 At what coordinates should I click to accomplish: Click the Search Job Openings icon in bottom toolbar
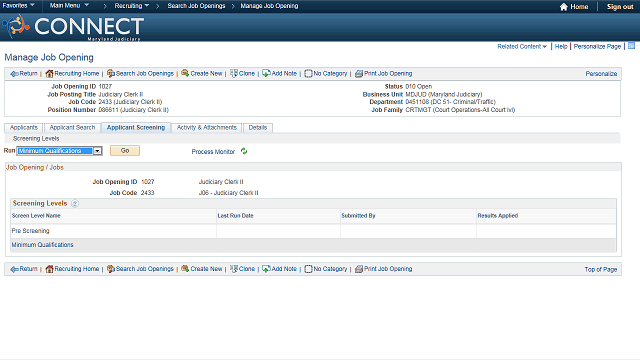111,269
